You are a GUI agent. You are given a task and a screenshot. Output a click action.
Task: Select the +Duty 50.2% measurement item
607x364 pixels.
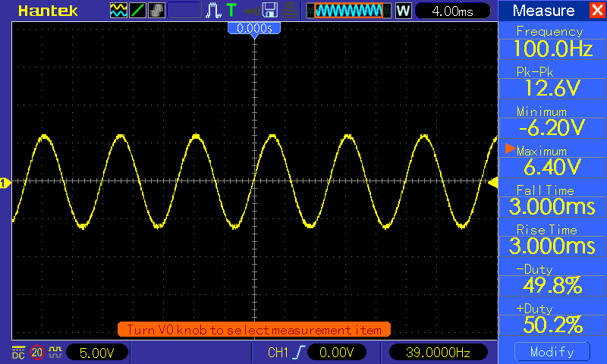[552, 319]
